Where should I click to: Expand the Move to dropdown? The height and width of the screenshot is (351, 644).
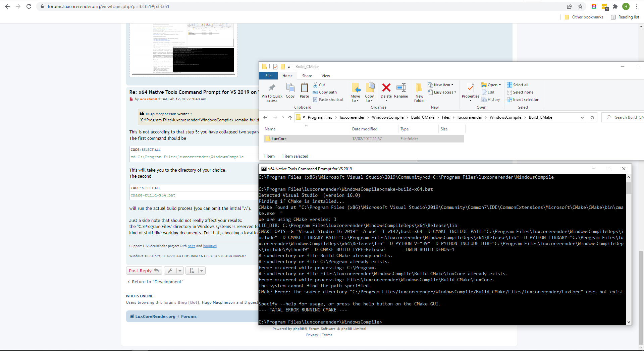(355, 101)
